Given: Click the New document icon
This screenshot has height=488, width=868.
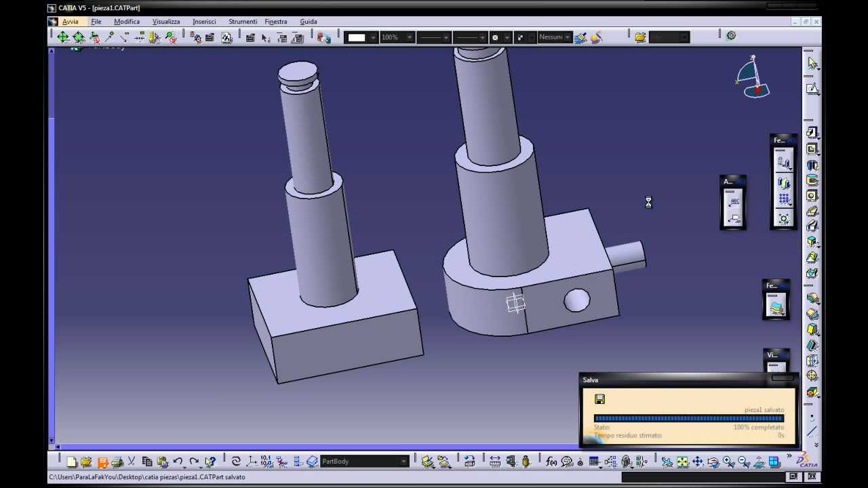Looking at the screenshot, I should (72, 462).
